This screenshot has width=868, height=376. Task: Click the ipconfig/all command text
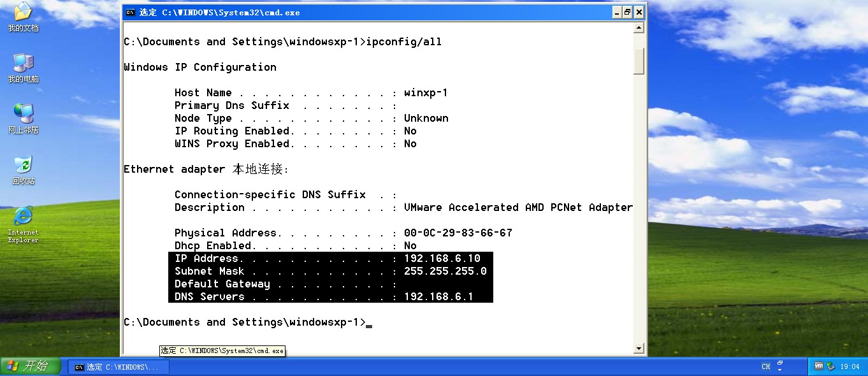[x=404, y=42]
